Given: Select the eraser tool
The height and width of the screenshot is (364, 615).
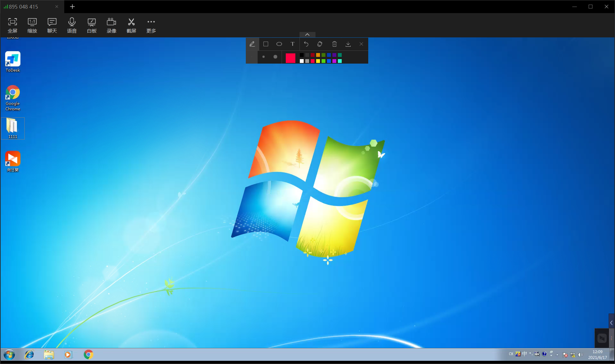Looking at the screenshot, I should pos(320,44).
